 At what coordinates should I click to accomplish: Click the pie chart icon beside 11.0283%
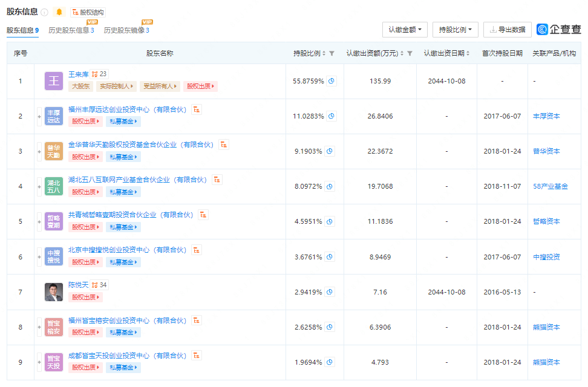(330, 116)
